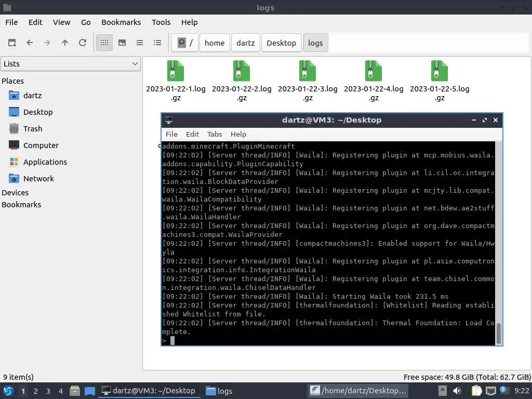Open the taskbar start menu icon
The height and width of the screenshot is (399, 532).
8,391
